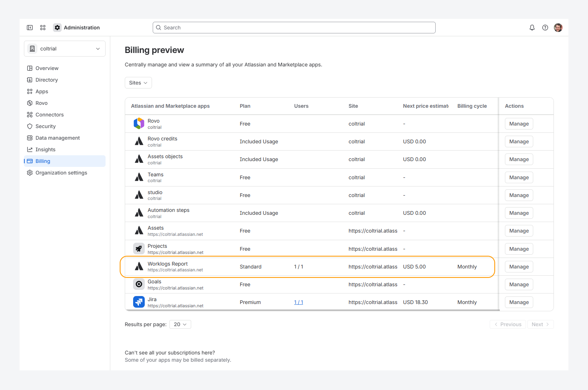This screenshot has height=390, width=588.
Task: Click Manage for Automation steps
Action: 519,213
